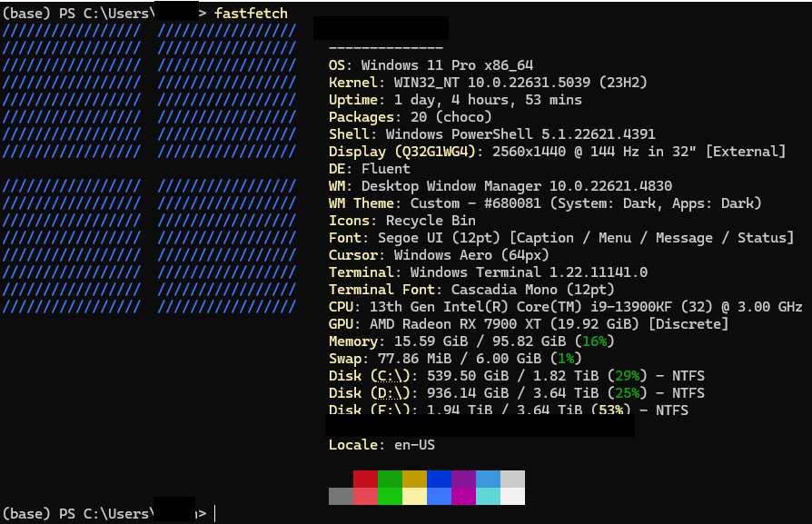Click the light gray color block

tap(512, 479)
